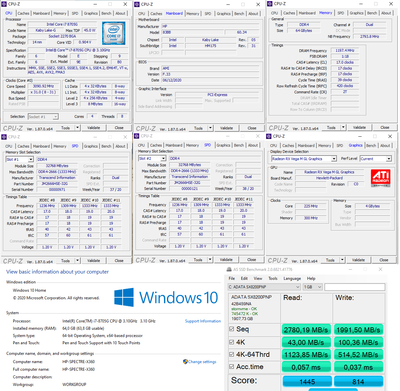Click the Seq write result 1991,50 MB/s
This screenshot has width=400, height=391.
(x=358, y=330)
